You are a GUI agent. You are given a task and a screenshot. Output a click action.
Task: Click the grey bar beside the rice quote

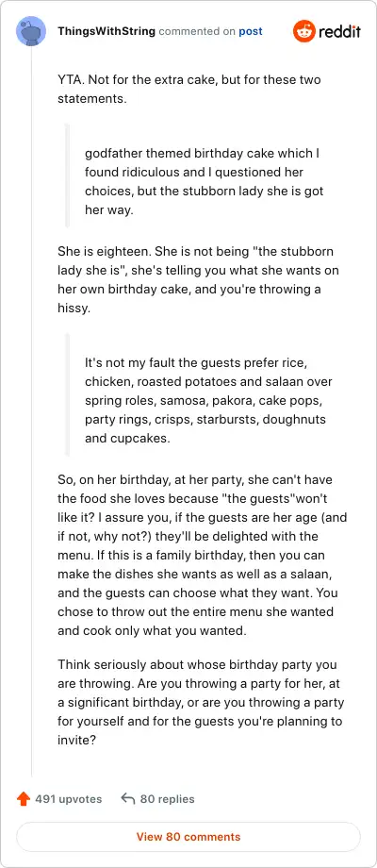[x=68, y=394]
